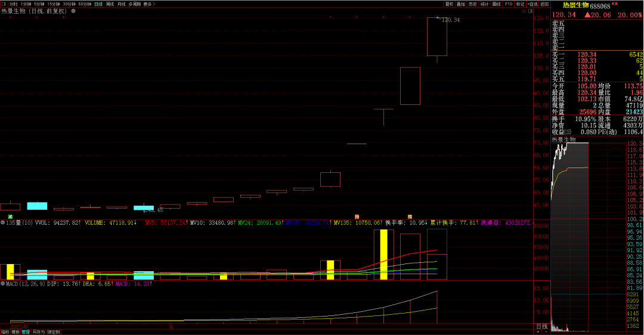Switch to 周线 weekly chart tab

pyautogui.click(x=110, y=4)
